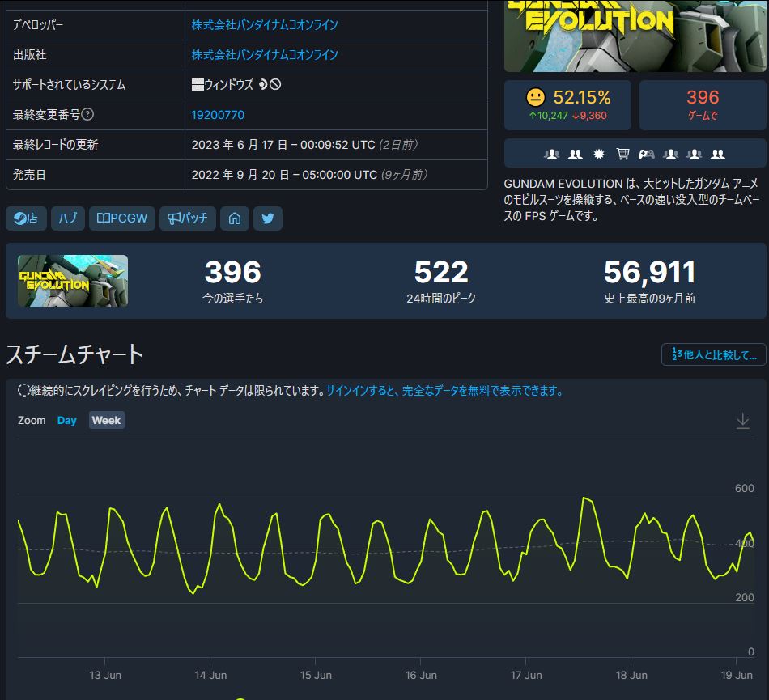
Task: Click the home website icon button
Action: pyautogui.click(x=234, y=218)
